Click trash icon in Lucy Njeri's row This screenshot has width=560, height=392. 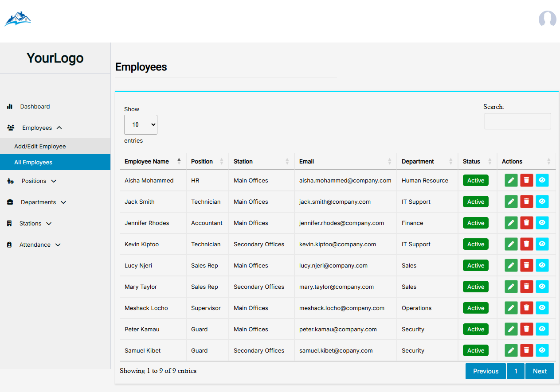pyautogui.click(x=526, y=265)
